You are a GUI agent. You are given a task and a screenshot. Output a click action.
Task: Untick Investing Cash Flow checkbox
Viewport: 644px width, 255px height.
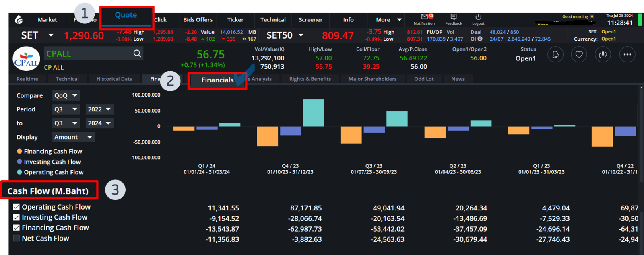pos(16,217)
